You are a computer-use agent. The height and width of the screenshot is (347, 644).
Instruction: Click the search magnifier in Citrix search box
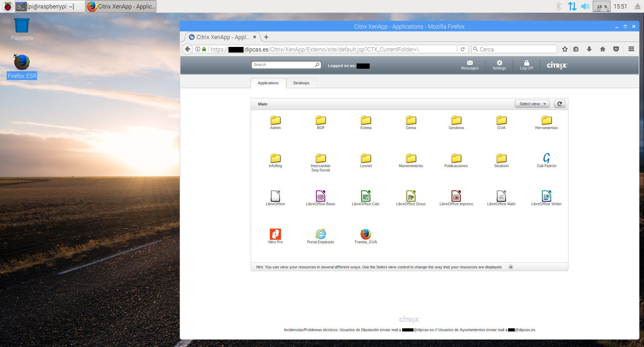317,65
